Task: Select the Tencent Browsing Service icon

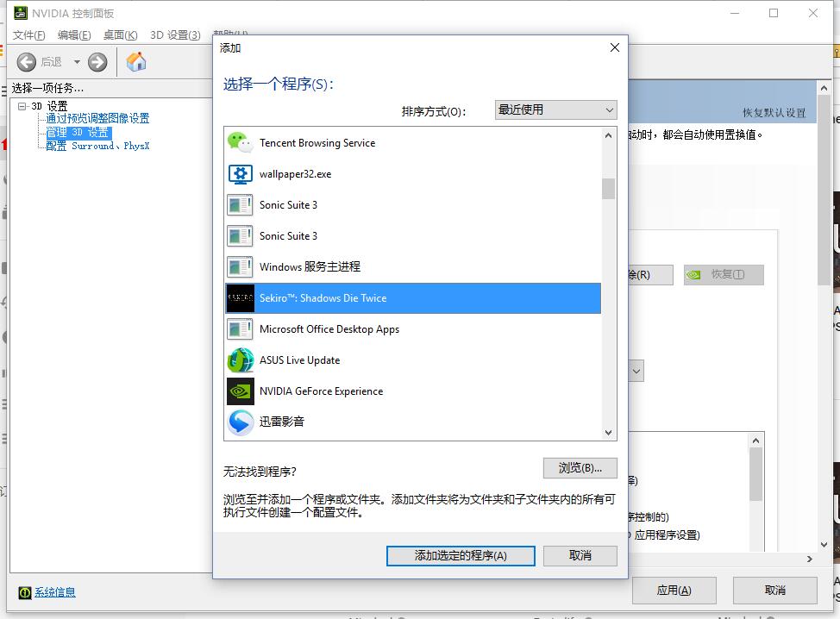Action: 240,143
